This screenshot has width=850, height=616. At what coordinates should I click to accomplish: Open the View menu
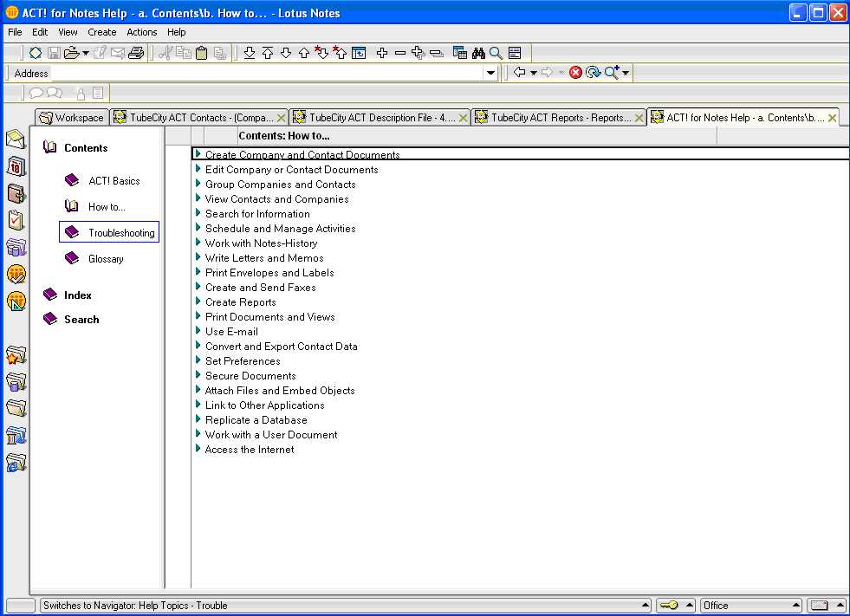68,32
